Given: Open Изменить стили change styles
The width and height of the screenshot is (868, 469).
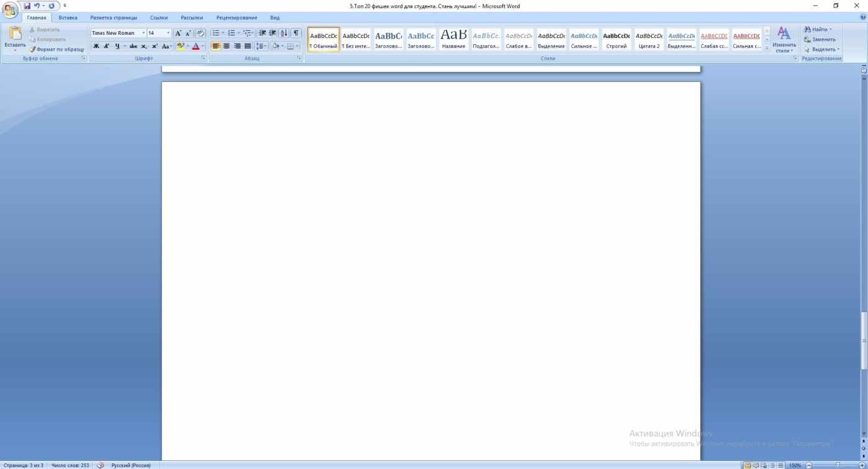Looking at the screenshot, I should click(784, 40).
